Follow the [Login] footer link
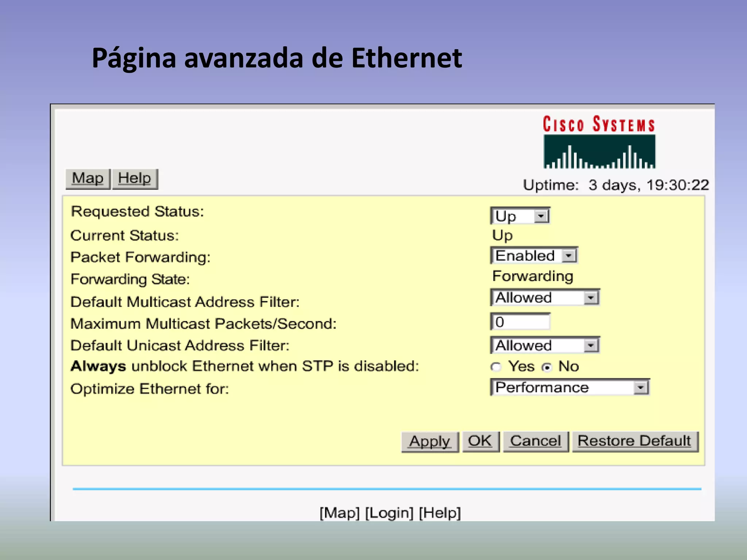 point(389,513)
